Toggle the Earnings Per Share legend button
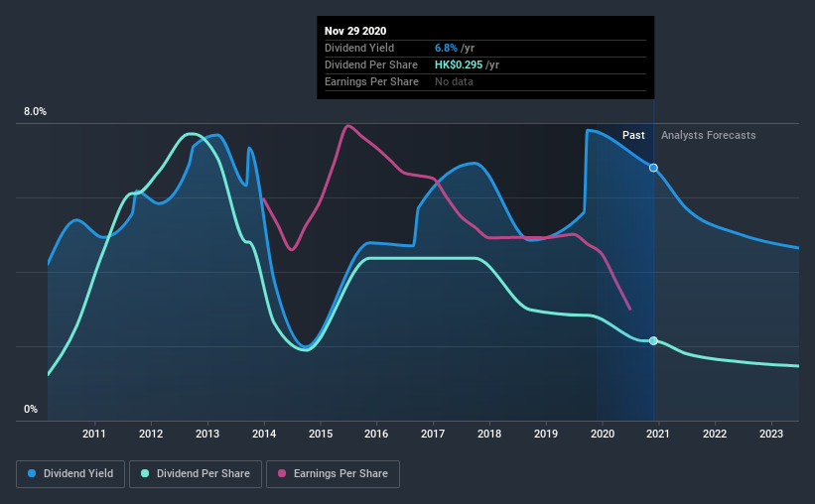The image size is (815, 504). pos(333,474)
